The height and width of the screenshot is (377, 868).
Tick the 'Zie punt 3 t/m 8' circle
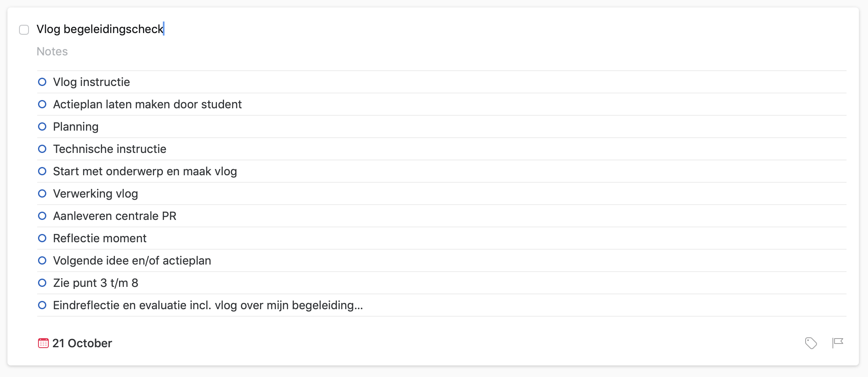point(42,283)
